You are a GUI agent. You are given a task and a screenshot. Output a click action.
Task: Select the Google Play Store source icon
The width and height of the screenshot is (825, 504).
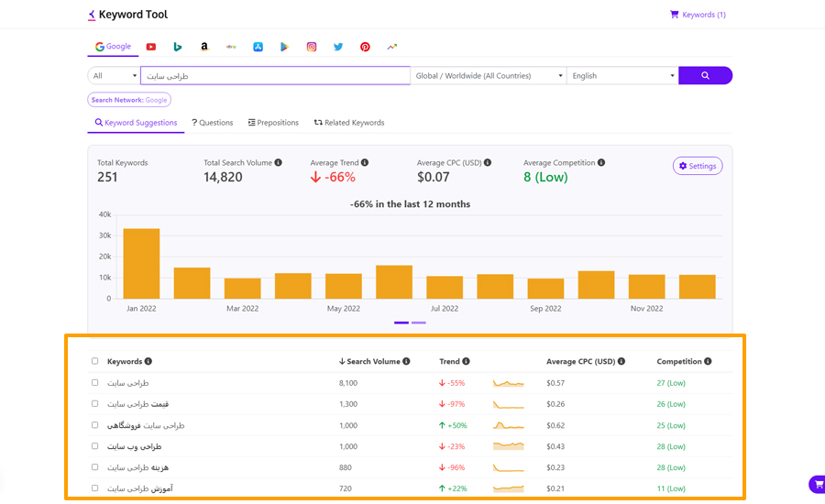tap(284, 47)
